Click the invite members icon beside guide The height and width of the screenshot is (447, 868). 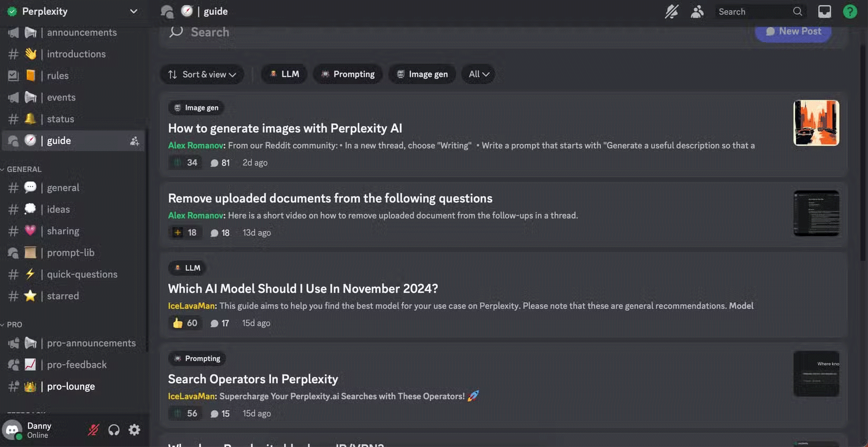[x=135, y=141]
